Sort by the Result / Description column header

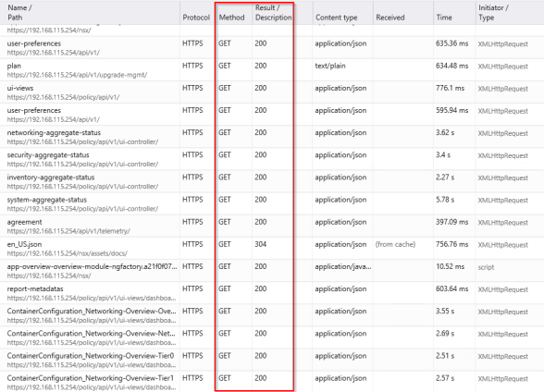[x=274, y=12]
